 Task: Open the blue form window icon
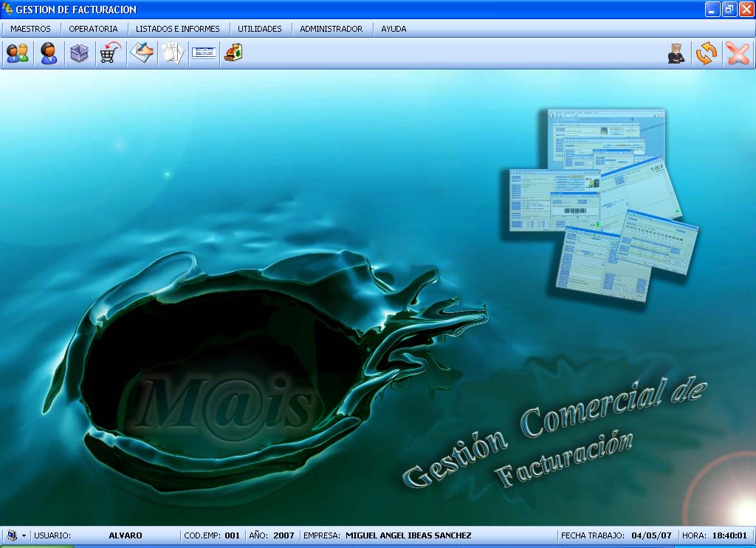coord(204,52)
